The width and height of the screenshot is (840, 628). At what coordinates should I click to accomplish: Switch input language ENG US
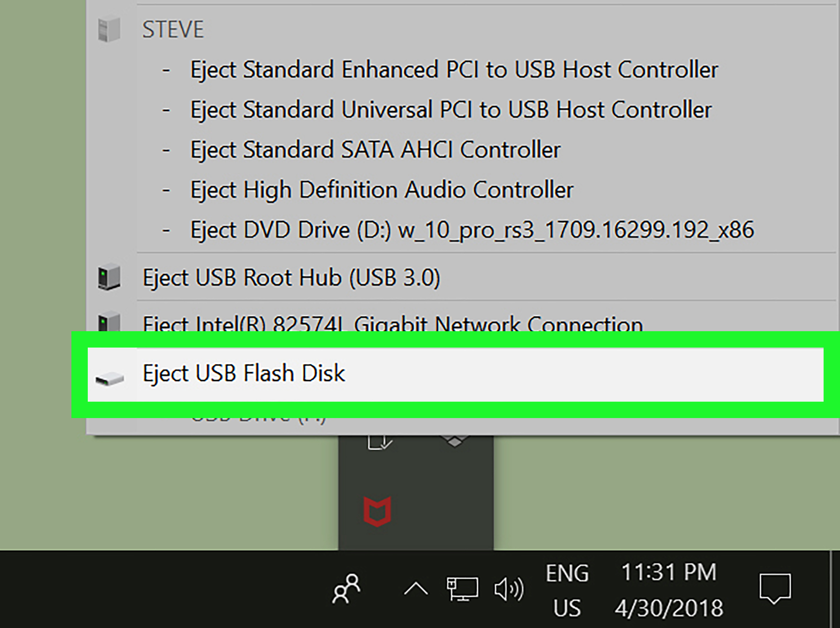tap(567, 590)
